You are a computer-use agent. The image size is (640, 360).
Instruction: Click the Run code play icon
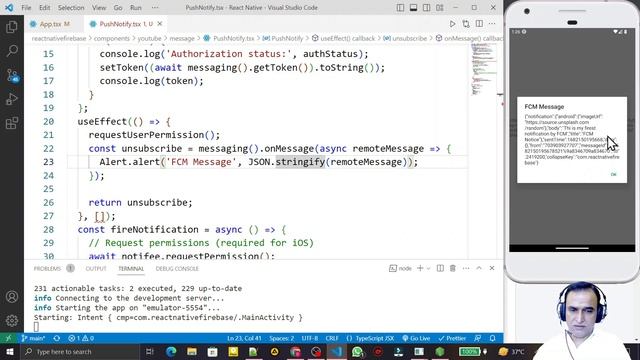click(x=452, y=24)
